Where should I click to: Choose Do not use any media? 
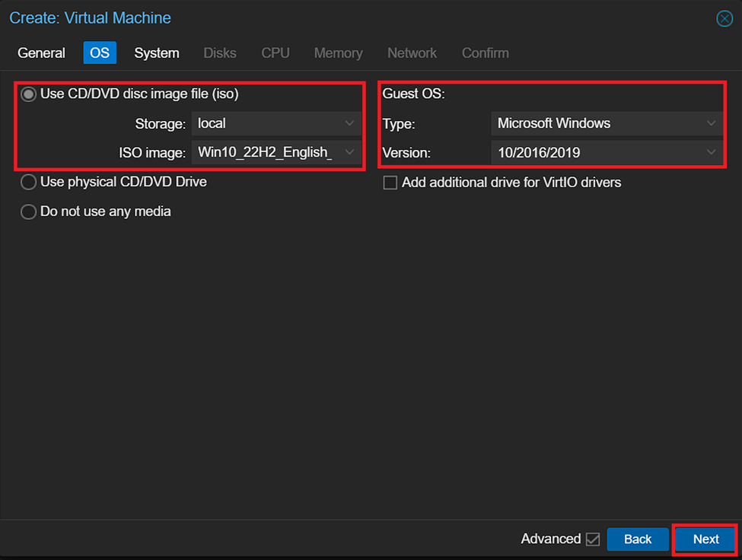point(29,212)
